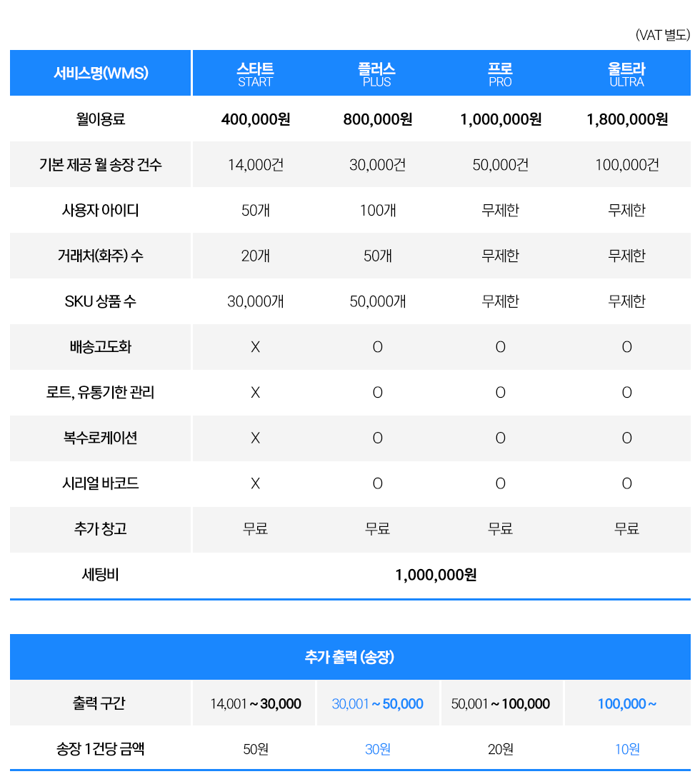The width and height of the screenshot is (700, 779).
Task: Click the 배송고도화 row label
Action: (x=101, y=347)
